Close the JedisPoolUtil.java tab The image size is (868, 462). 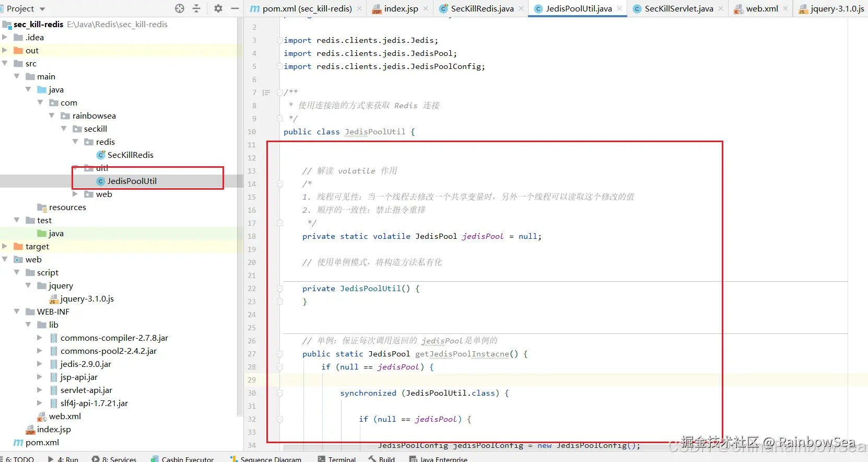coord(619,8)
